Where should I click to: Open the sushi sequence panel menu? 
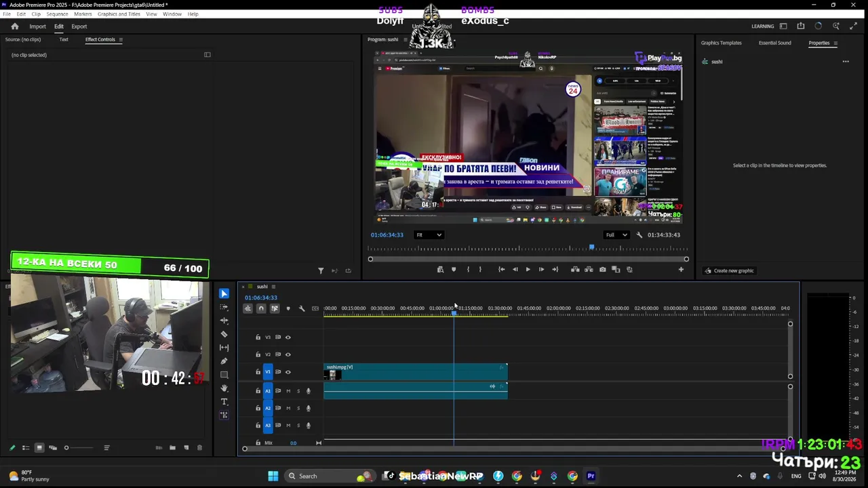[273, 287]
